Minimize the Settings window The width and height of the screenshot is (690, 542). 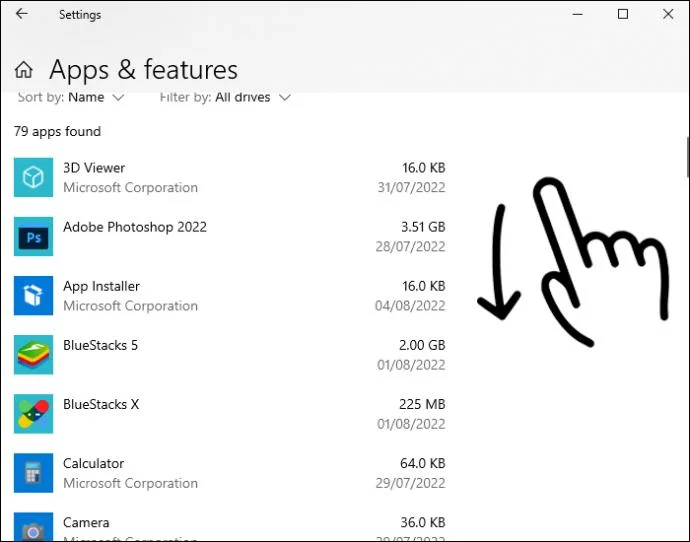pos(578,14)
